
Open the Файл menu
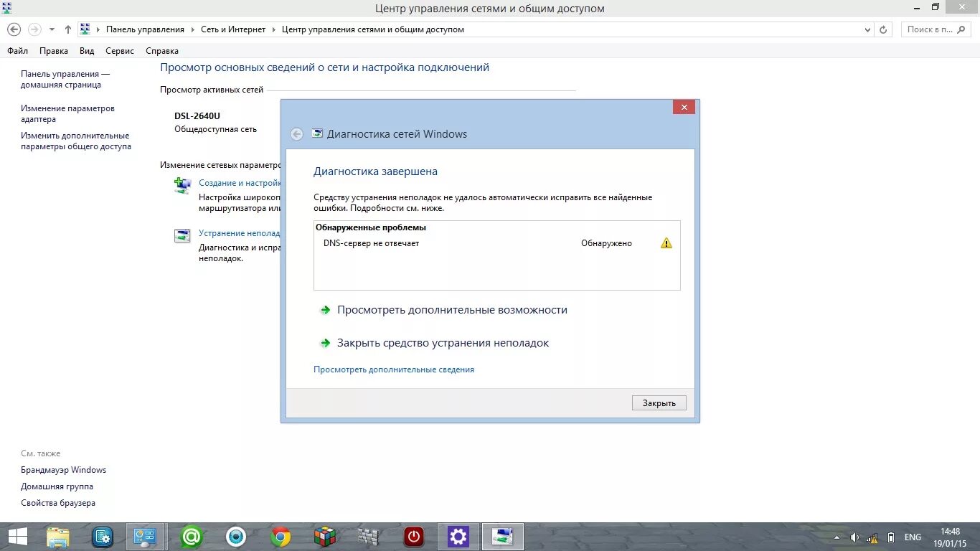tap(18, 51)
